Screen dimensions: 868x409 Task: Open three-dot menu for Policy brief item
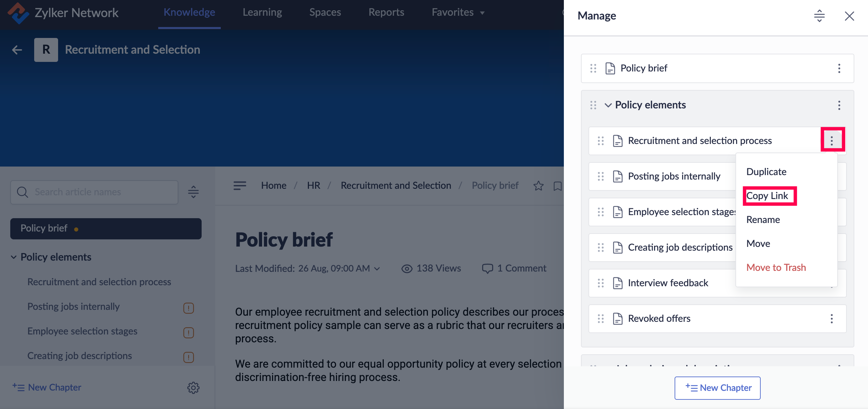point(839,68)
